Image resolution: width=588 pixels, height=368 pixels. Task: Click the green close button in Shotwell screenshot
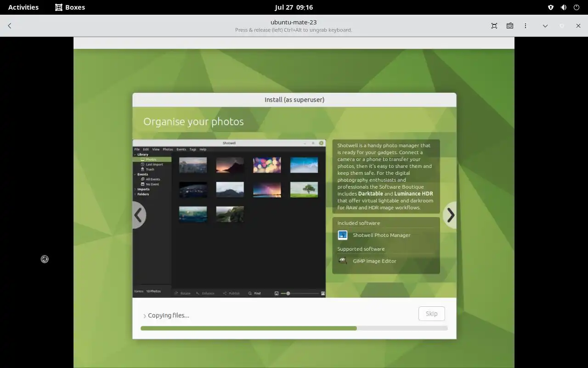tap(321, 143)
